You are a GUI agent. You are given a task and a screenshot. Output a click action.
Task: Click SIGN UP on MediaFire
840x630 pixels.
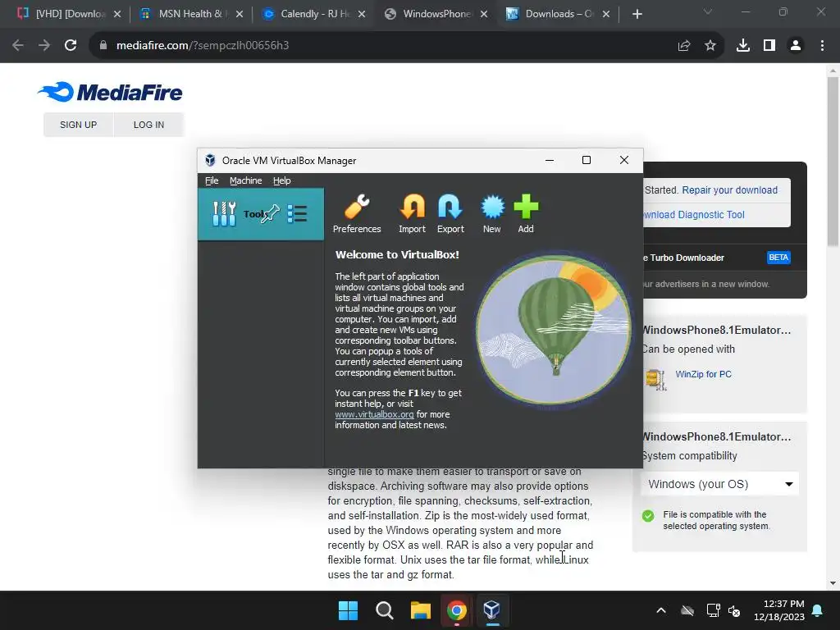[x=78, y=125]
